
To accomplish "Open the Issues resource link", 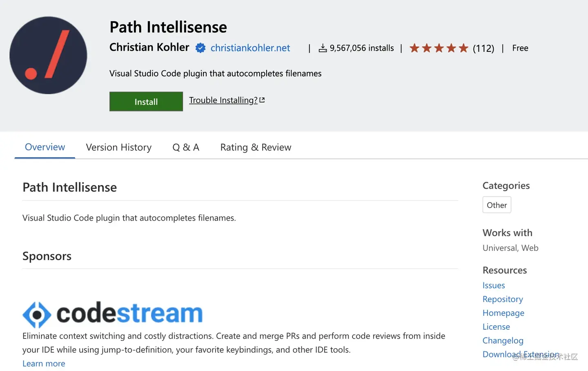I will tap(494, 285).
